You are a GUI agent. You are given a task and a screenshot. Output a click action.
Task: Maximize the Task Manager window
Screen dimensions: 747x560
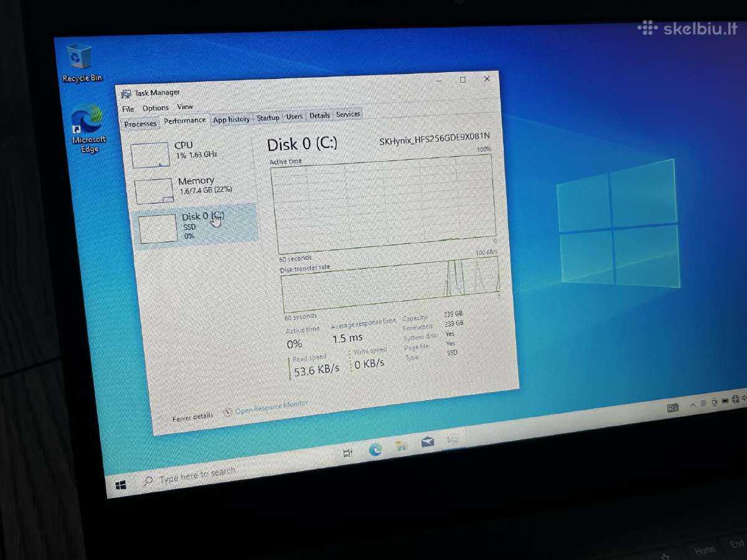pos(463,80)
